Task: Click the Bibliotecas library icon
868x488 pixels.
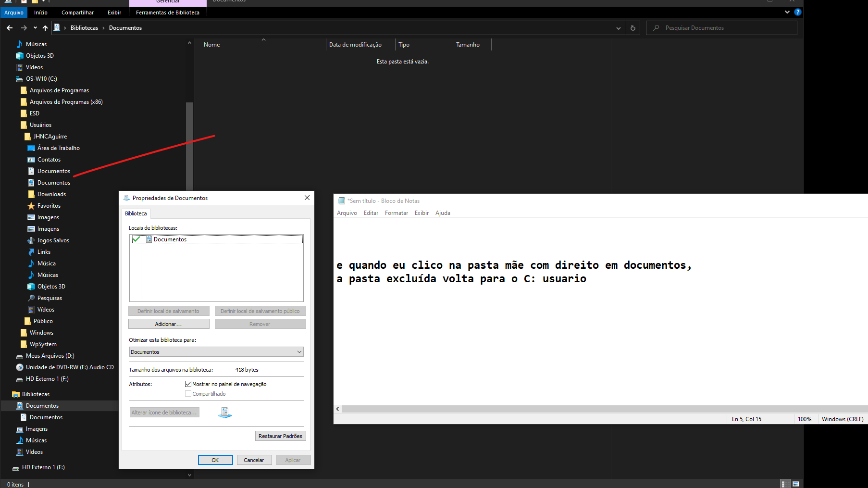Action: 16,394
